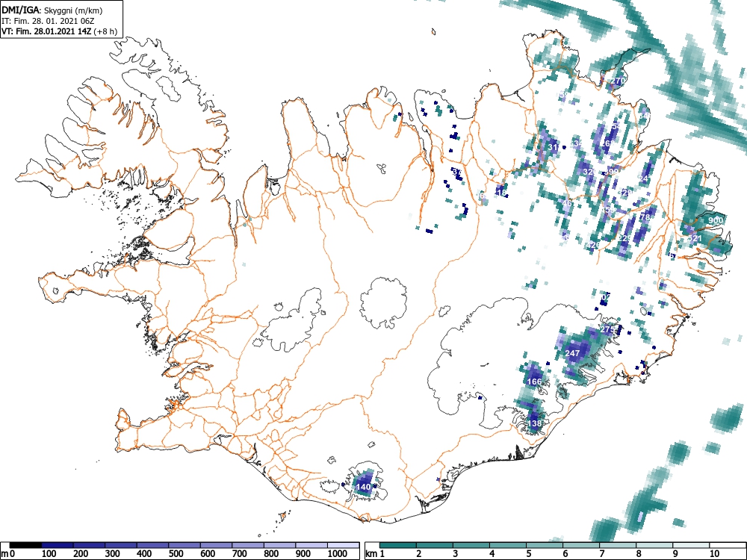Viewport: 747px width, 560px height.
Task: Select the palest 900–1000 m swatch
Action: tap(311, 545)
